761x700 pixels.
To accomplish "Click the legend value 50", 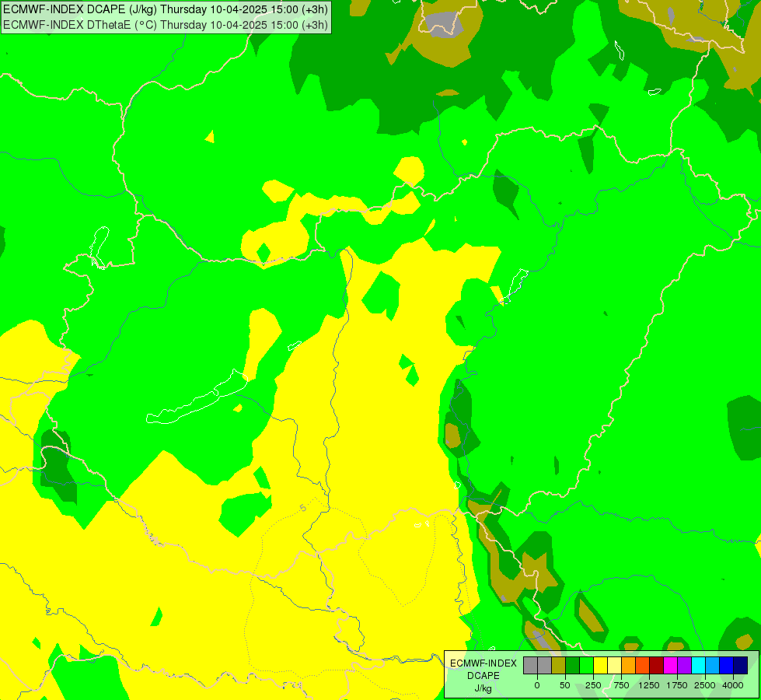I will coord(565,685).
